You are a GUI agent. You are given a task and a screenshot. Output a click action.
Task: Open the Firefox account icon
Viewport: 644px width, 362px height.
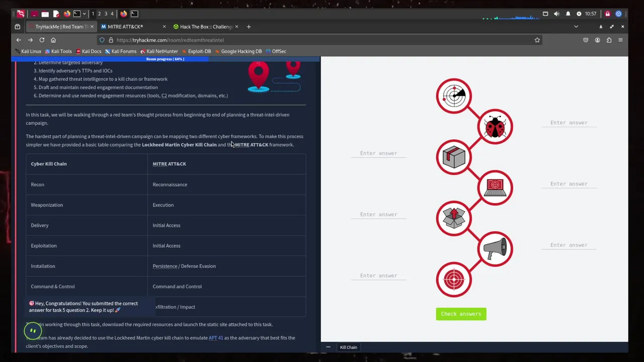coord(597,40)
